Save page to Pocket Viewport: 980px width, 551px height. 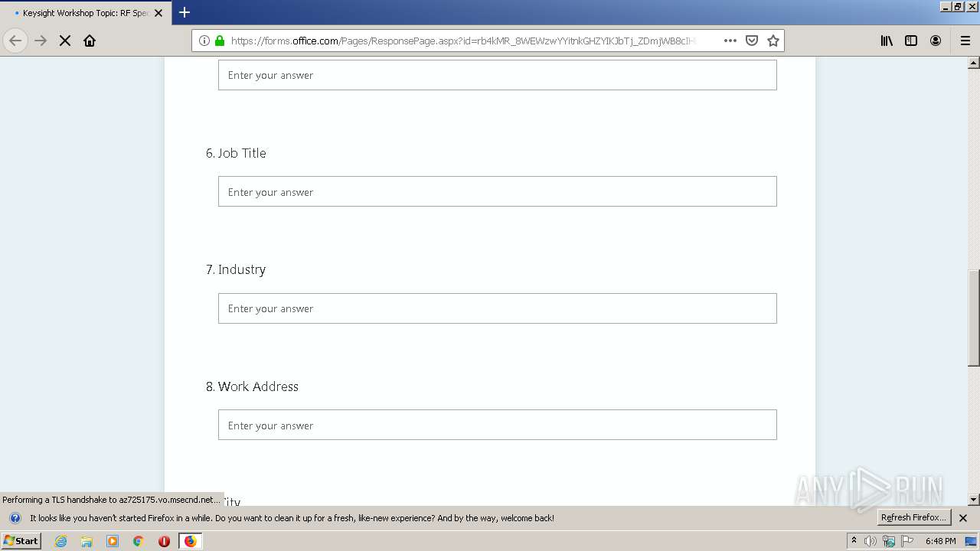[752, 41]
